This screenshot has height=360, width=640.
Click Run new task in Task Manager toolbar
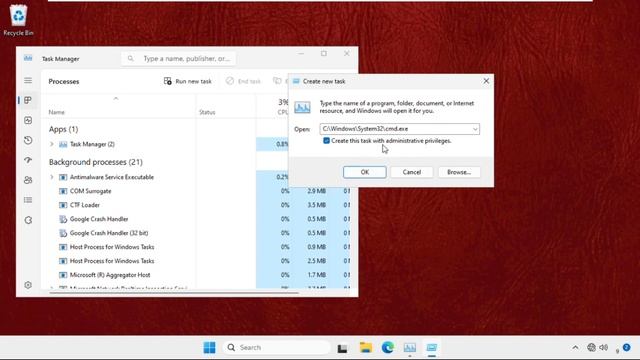point(188,81)
